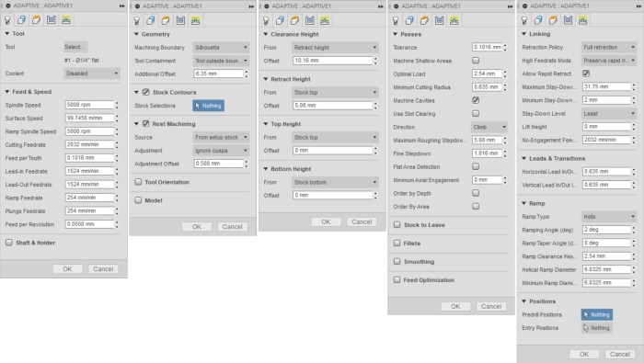Click the double-arrow icon in the Feed & Speed panel header
The image size is (644, 363).
122,6
